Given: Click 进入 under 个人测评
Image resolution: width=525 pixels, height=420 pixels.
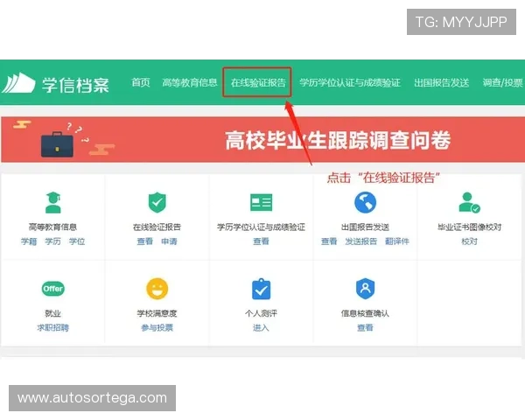Looking at the screenshot, I should pos(261,327).
